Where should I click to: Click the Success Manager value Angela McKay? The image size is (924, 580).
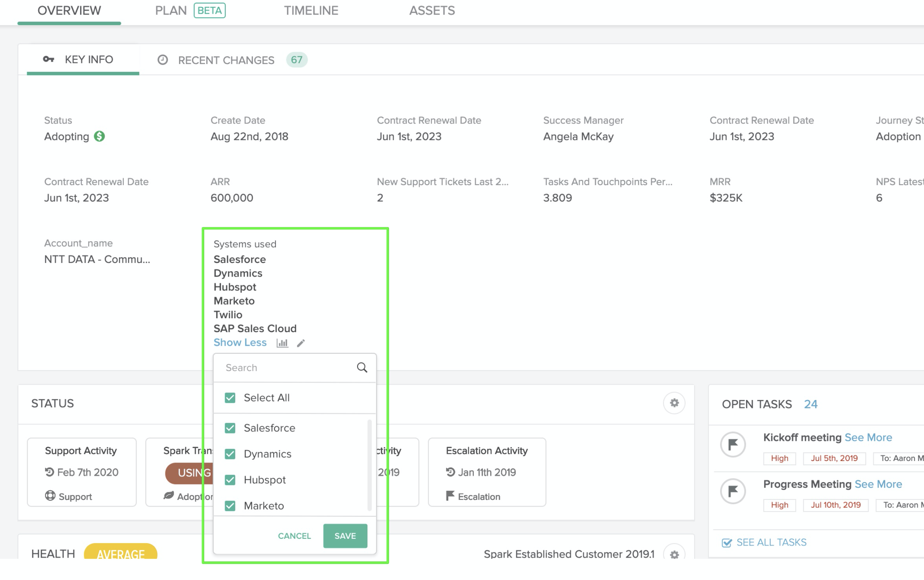pos(578,136)
